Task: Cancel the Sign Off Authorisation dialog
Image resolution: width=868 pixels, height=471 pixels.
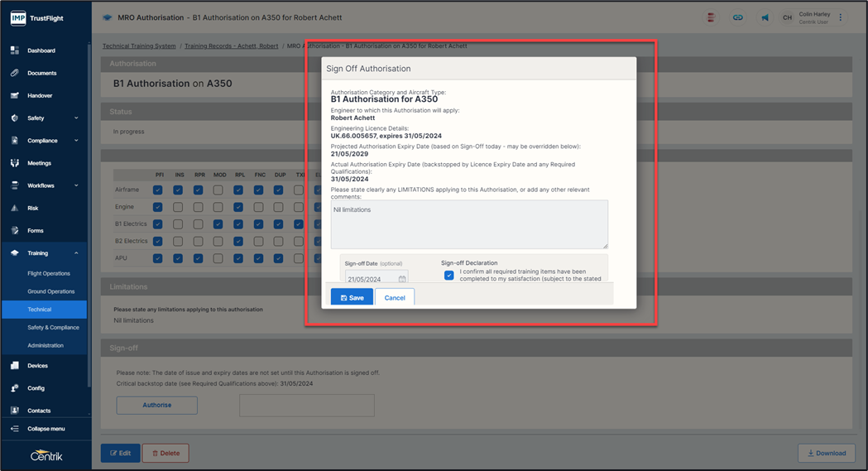Action: pos(395,297)
